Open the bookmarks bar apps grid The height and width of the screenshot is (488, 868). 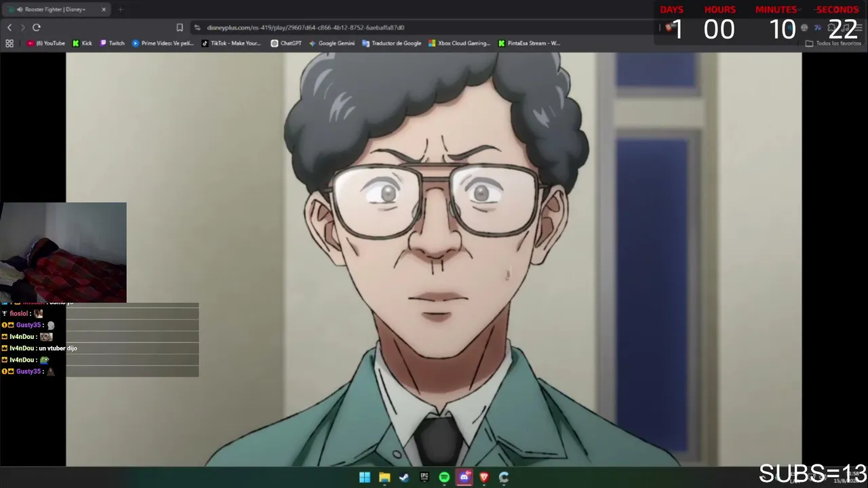(x=9, y=43)
